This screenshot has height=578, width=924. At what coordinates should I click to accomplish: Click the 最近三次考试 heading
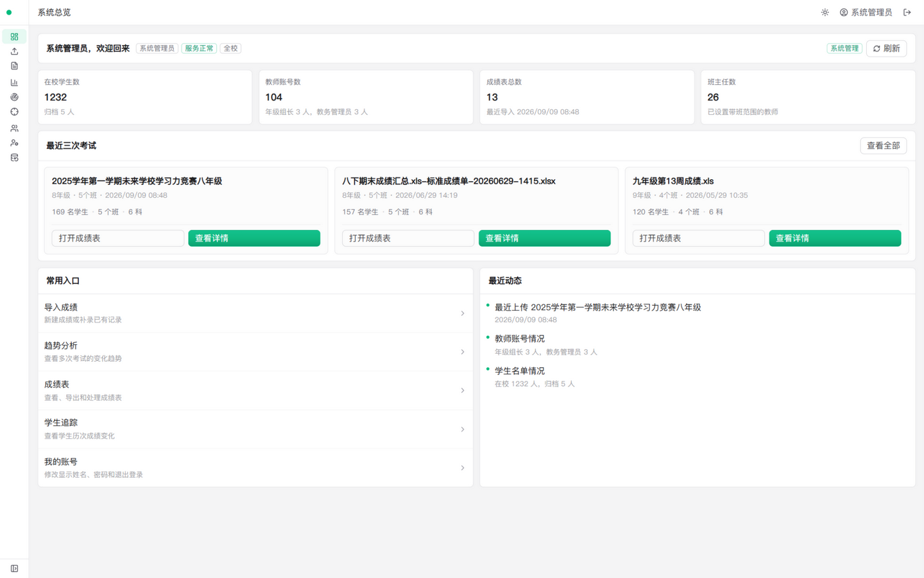(71, 146)
